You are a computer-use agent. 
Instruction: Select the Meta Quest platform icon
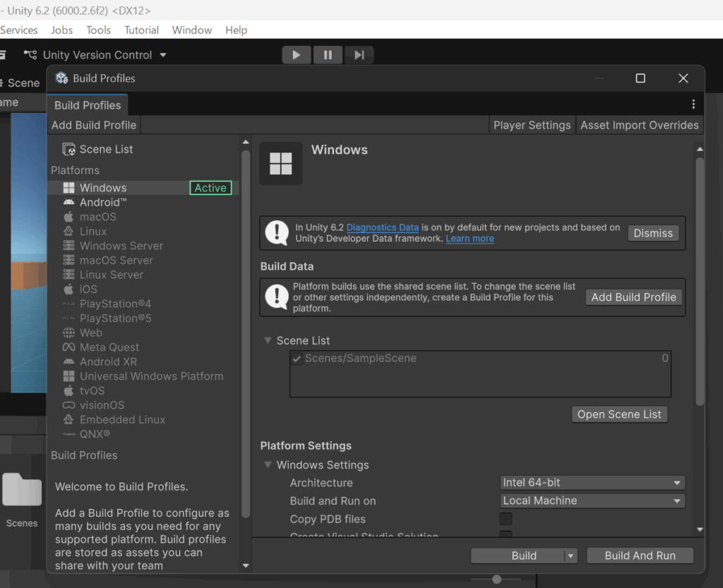click(x=68, y=347)
